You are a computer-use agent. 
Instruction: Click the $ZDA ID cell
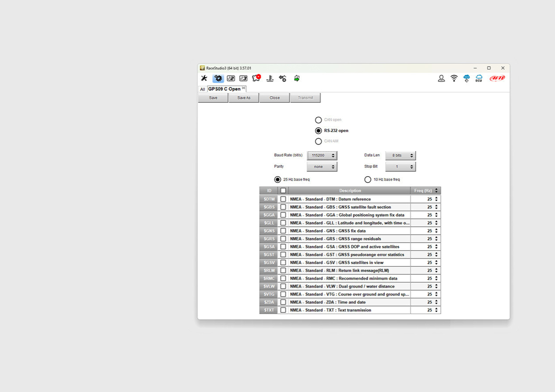269,302
